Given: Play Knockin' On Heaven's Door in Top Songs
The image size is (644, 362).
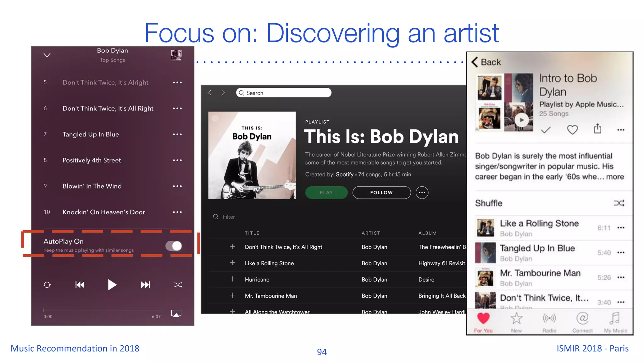Looking at the screenshot, I should 104,212.
